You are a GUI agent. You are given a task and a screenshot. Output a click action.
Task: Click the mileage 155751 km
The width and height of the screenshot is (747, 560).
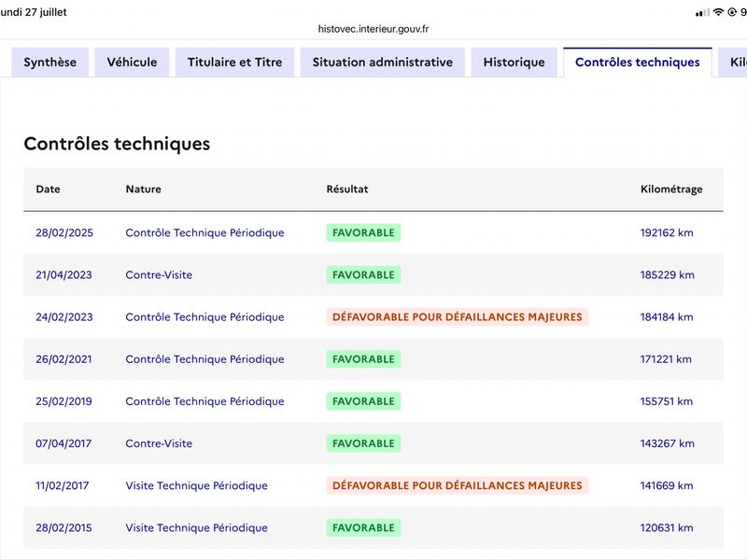(666, 401)
